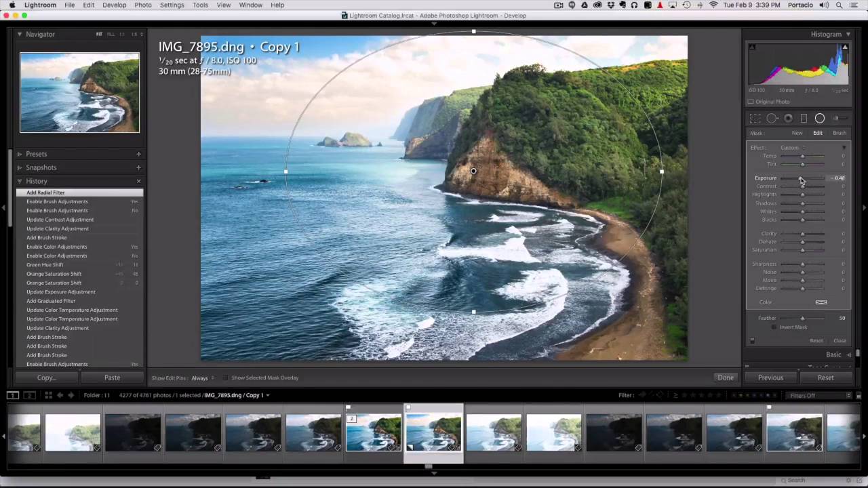868x488 pixels.
Task: Toggle the radial filter panel switch
Action: (x=752, y=340)
